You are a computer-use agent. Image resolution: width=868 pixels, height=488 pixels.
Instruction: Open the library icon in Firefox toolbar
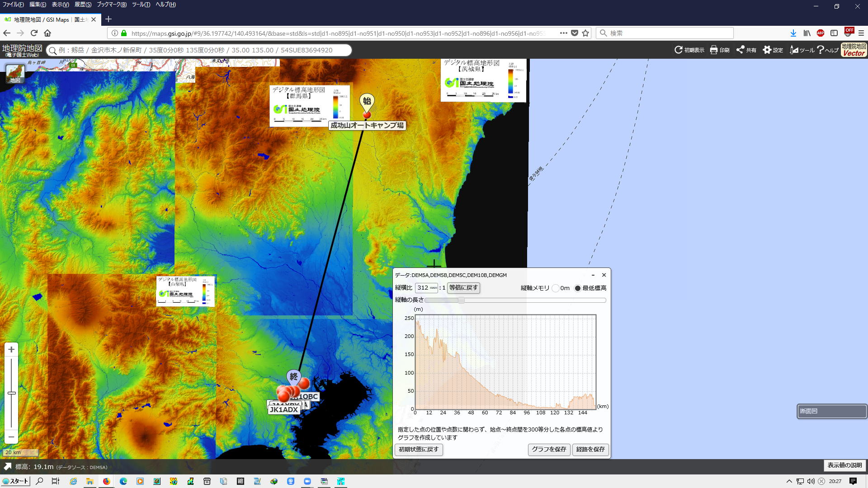[807, 33]
